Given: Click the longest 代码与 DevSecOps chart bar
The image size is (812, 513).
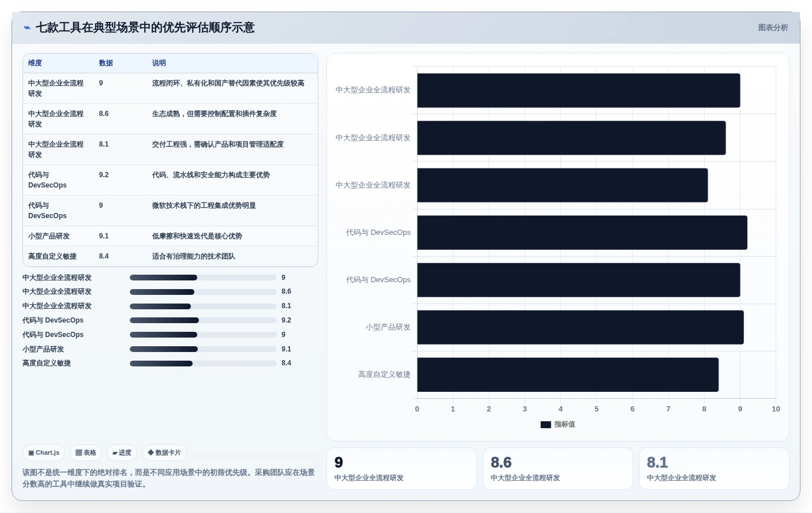Looking at the screenshot, I should (x=582, y=233).
